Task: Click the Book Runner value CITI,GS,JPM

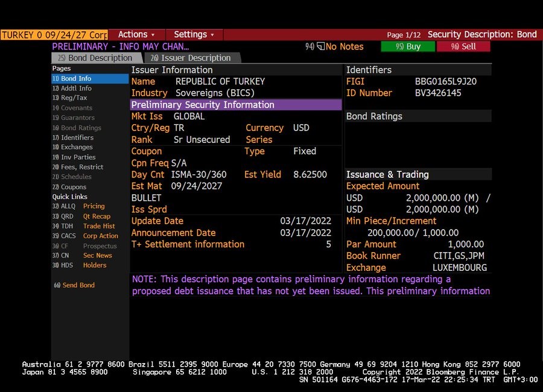Action: pyautogui.click(x=459, y=256)
